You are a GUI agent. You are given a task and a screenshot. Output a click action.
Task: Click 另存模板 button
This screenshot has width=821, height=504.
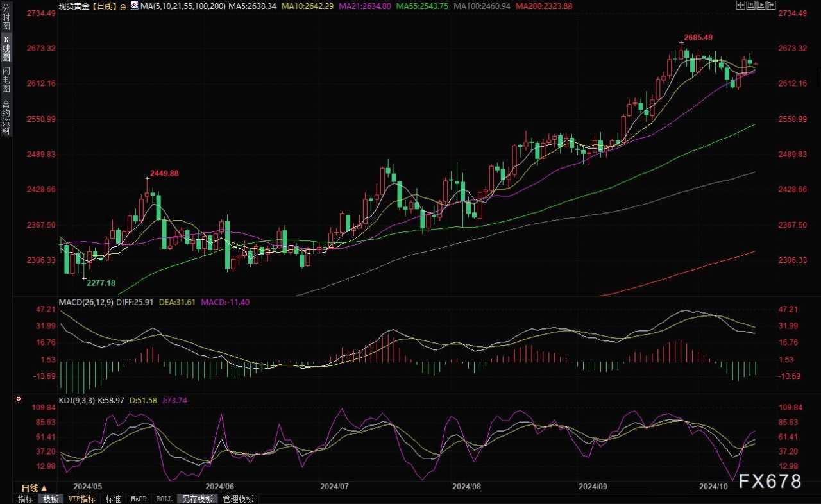pyautogui.click(x=197, y=499)
